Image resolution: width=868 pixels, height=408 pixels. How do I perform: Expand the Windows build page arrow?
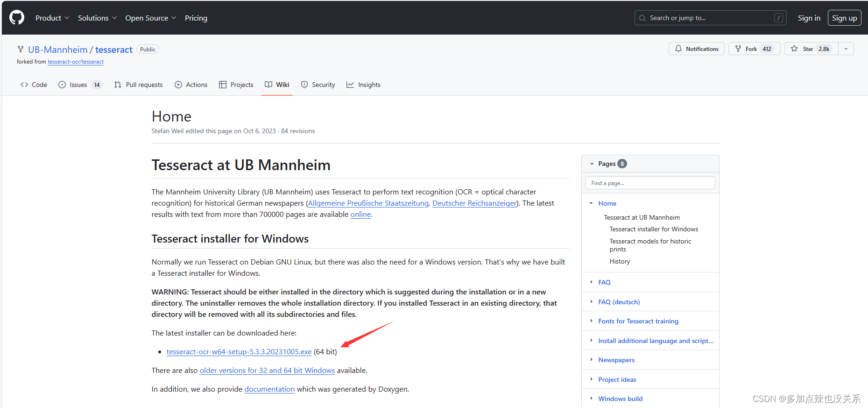[591, 399]
